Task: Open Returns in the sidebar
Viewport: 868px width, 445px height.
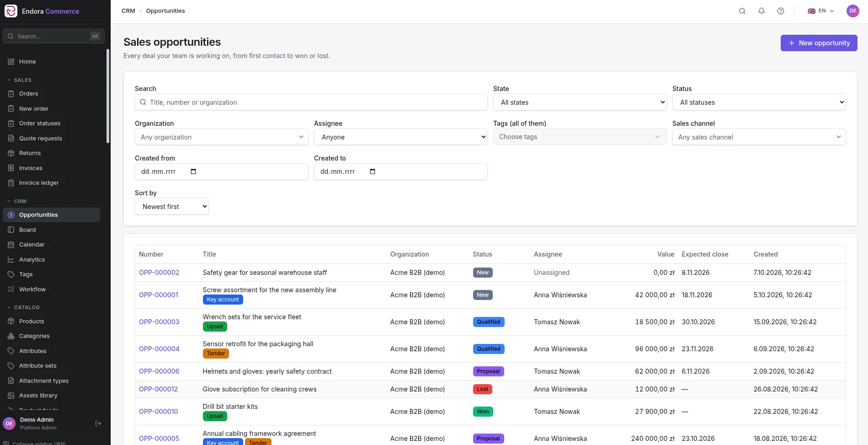Action: point(51,153)
